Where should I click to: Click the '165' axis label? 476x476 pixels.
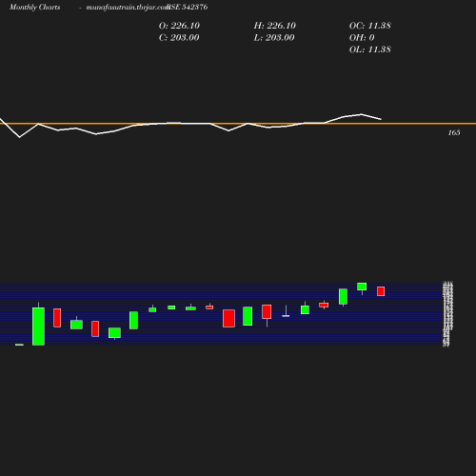[x=454, y=132]
